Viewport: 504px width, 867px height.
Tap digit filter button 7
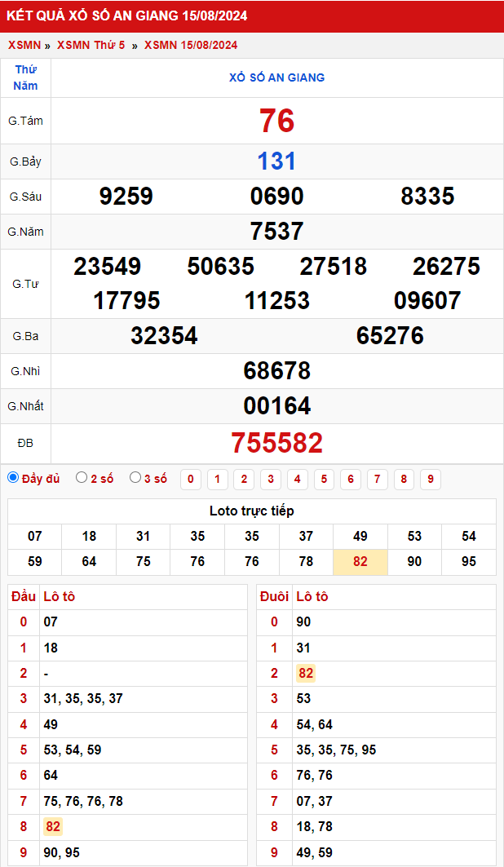coord(377,480)
